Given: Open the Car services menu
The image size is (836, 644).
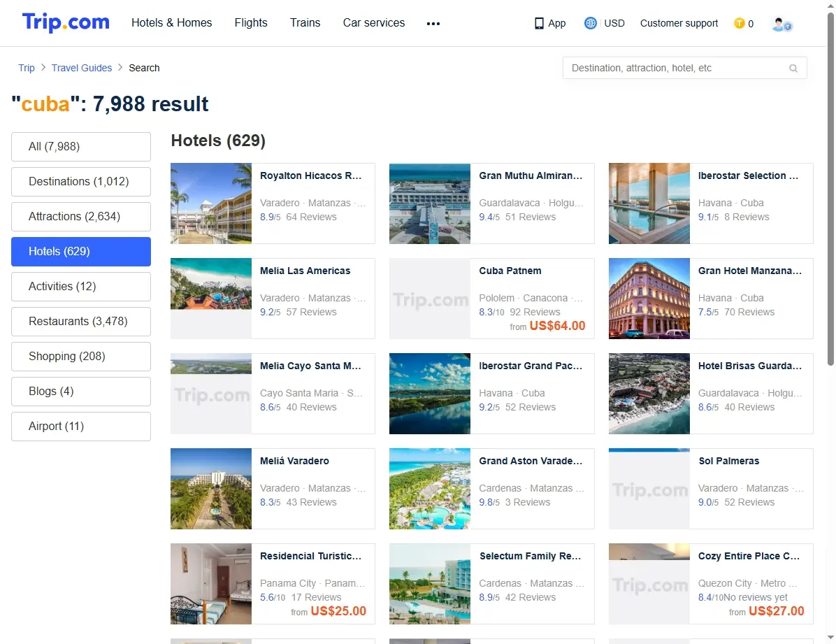Looking at the screenshot, I should tap(374, 23).
